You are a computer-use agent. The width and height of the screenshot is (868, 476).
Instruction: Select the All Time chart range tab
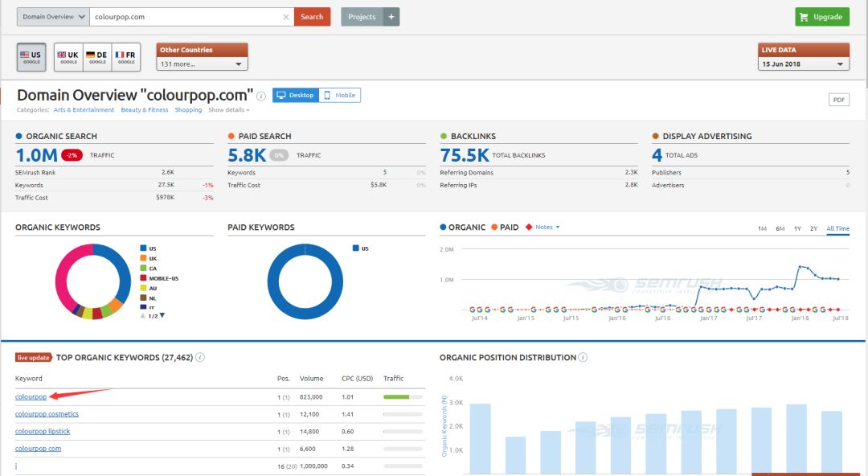click(x=837, y=228)
